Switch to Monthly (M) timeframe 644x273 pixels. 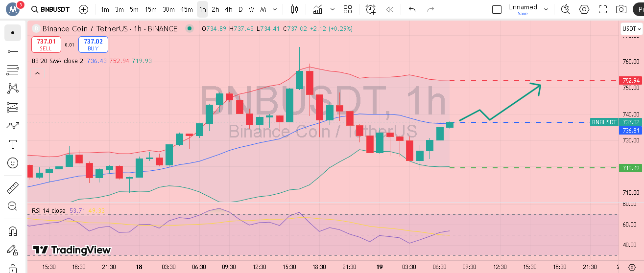click(263, 9)
